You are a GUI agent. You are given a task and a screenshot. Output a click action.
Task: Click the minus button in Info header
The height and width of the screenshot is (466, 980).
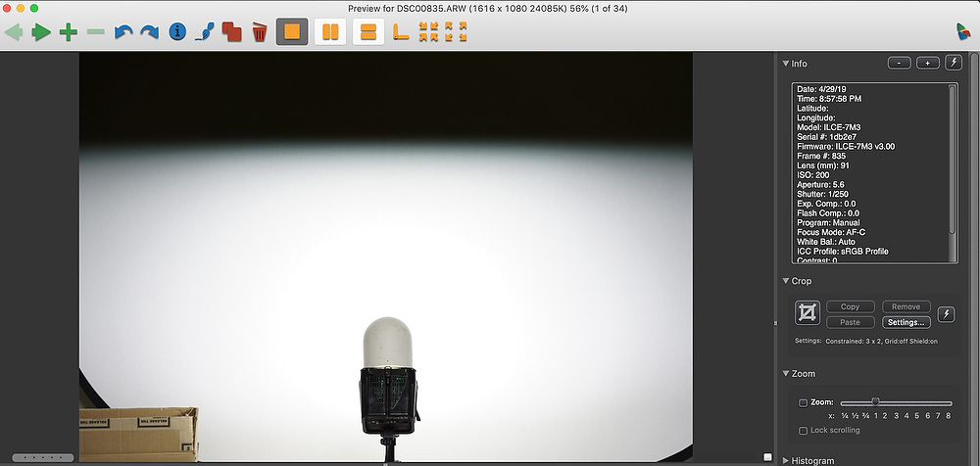[900, 63]
